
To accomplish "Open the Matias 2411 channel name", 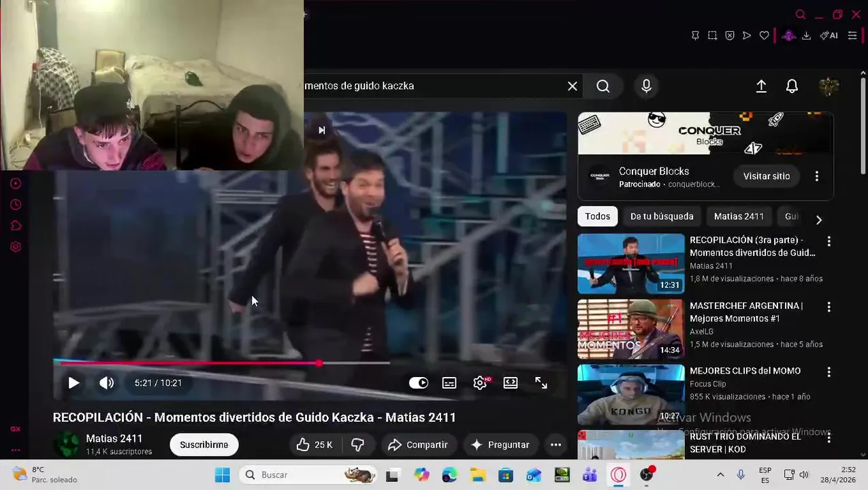I will coord(114,438).
